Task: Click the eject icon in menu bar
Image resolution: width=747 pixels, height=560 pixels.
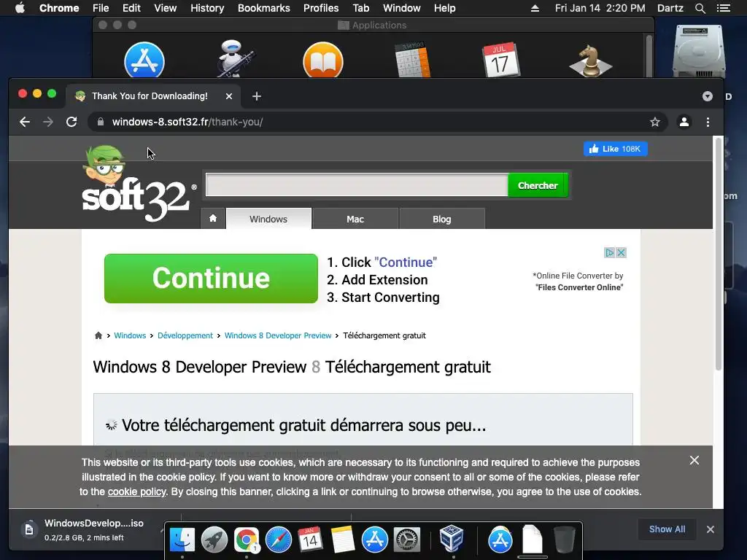Action: (x=535, y=8)
